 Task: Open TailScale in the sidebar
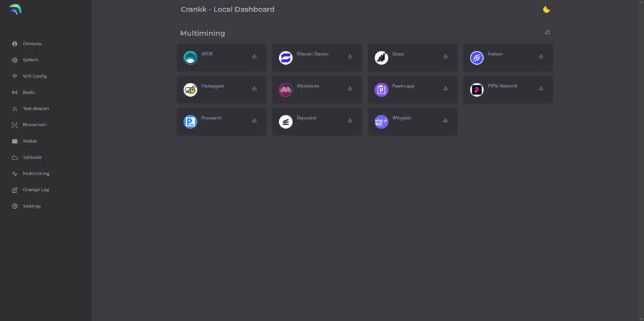click(x=32, y=157)
